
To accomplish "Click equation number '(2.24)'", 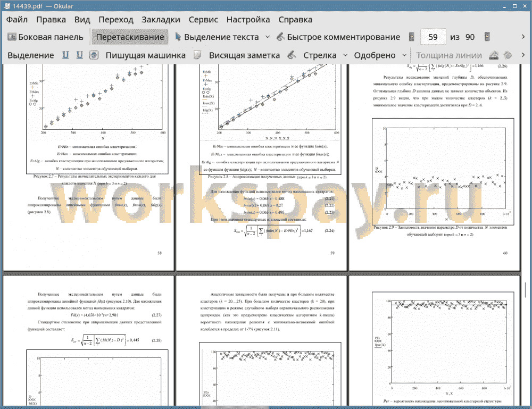I will (329, 231).
